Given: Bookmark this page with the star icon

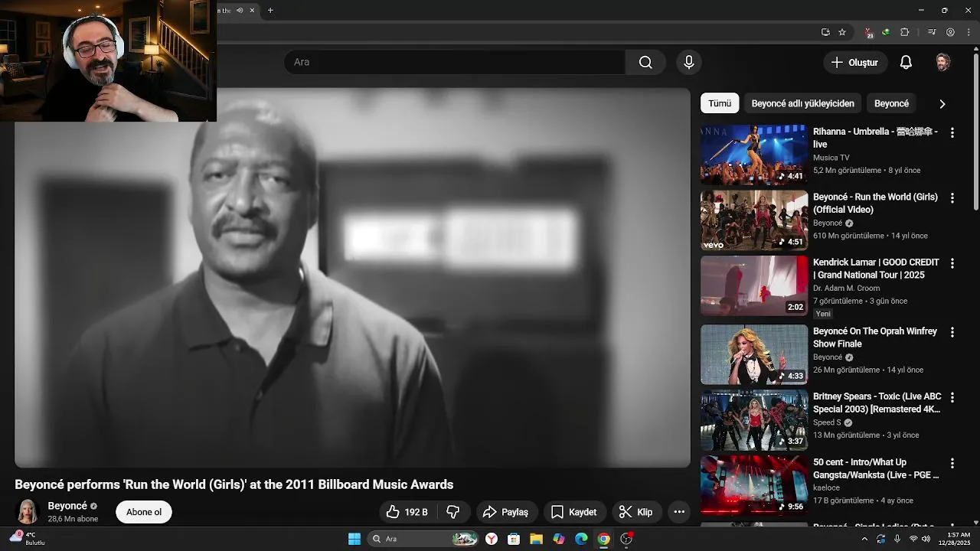Looking at the screenshot, I should coord(842,32).
